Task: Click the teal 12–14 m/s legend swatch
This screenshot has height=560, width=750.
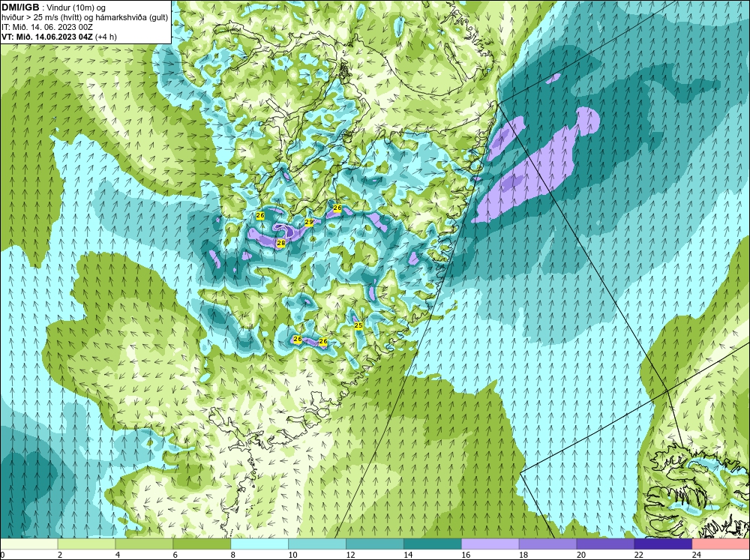Action: click(375, 544)
